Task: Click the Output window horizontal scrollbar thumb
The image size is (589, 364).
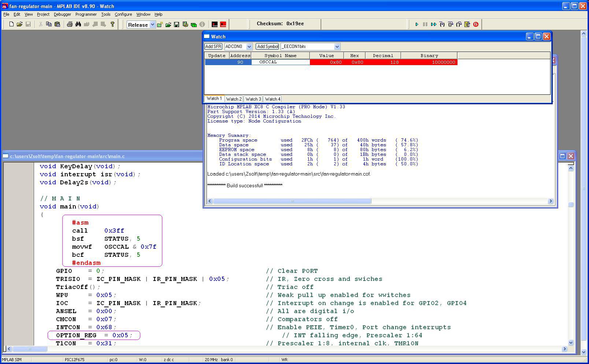Action: [x=292, y=201]
